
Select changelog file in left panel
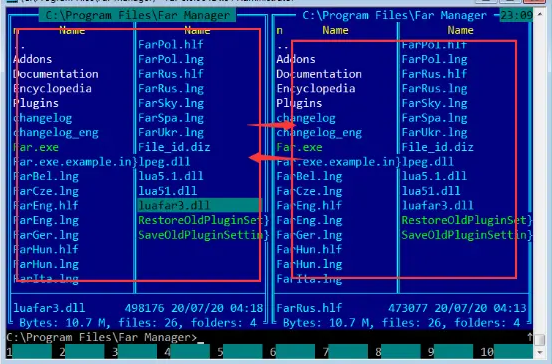tap(43, 118)
